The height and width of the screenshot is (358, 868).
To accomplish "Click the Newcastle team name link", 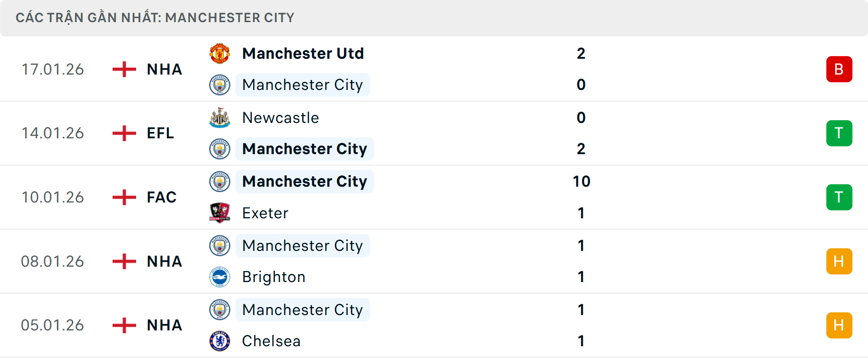I will click(281, 118).
